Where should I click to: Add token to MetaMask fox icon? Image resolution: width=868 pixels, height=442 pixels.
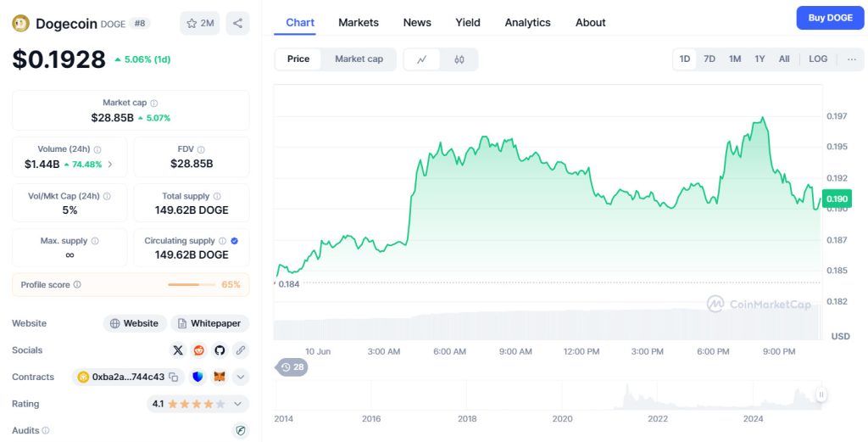tap(220, 378)
